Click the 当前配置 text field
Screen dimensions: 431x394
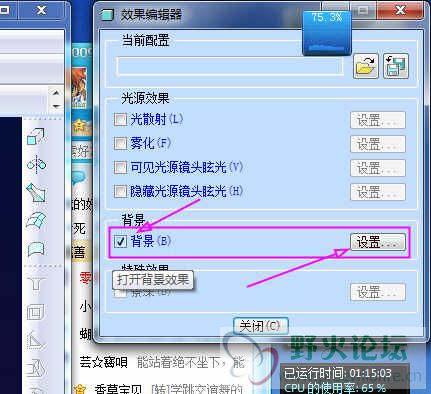[x=230, y=66]
